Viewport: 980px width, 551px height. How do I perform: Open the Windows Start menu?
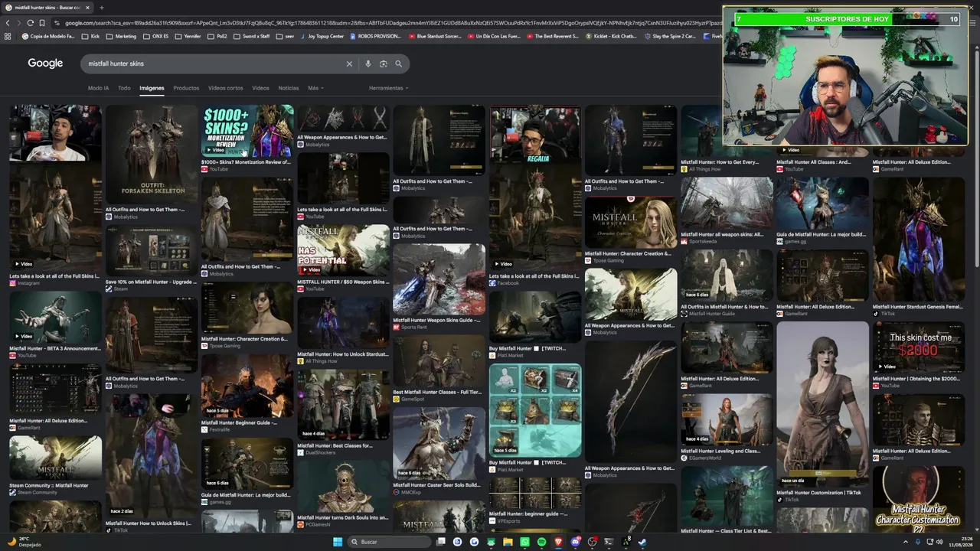(338, 542)
